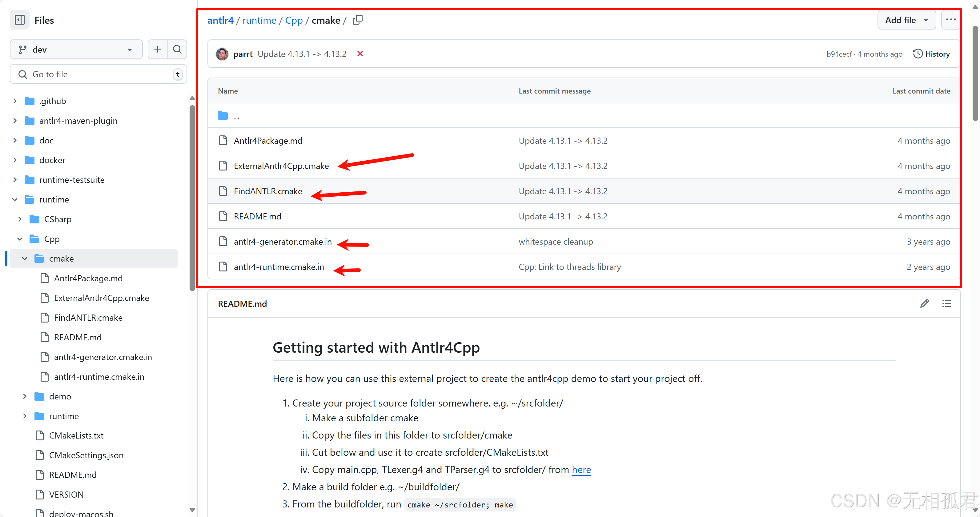Viewport: 980px width, 517px height.
Task: Expand the .github folder
Action: [x=14, y=100]
